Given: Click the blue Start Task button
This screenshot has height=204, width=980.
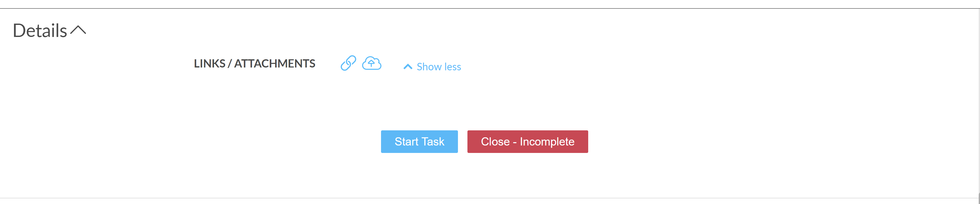Looking at the screenshot, I should 419,142.
